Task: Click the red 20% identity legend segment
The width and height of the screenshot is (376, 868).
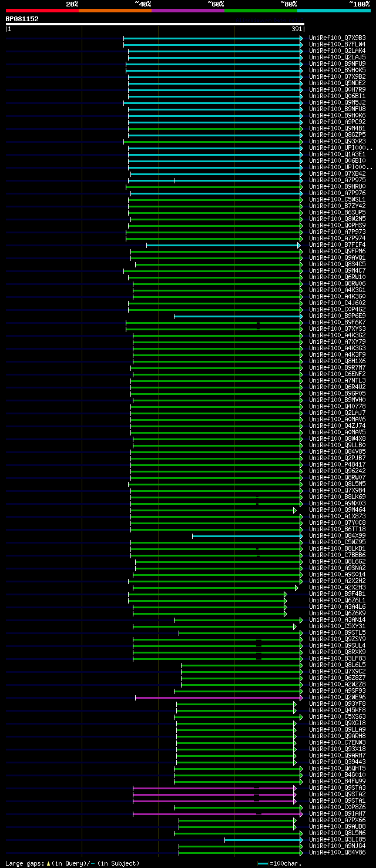Action: point(42,11)
